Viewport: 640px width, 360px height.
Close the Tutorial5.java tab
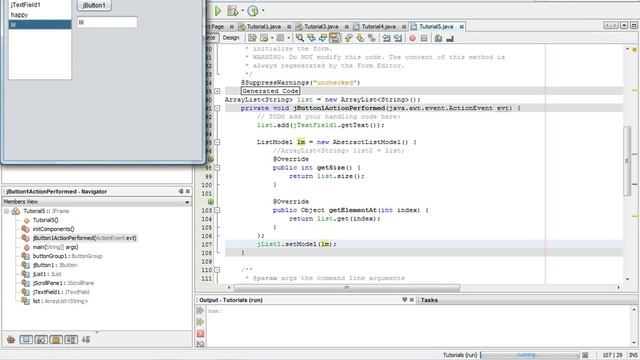[462, 27]
